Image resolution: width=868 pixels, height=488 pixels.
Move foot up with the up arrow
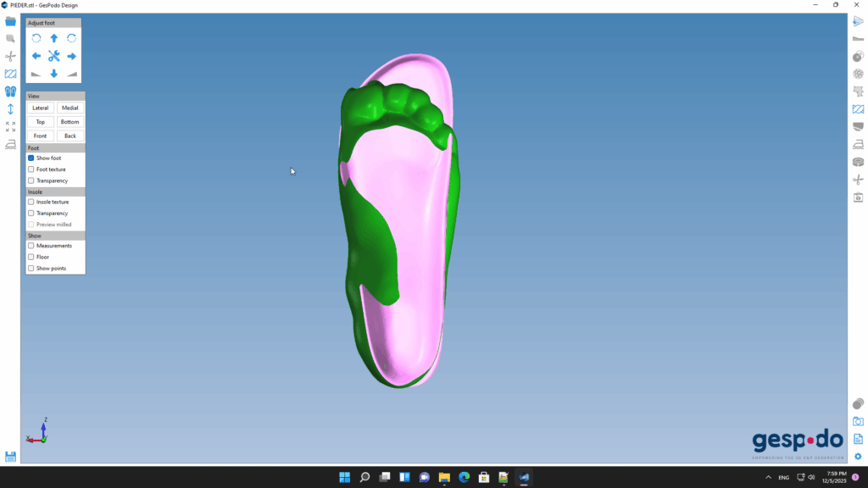pyautogui.click(x=53, y=38)
